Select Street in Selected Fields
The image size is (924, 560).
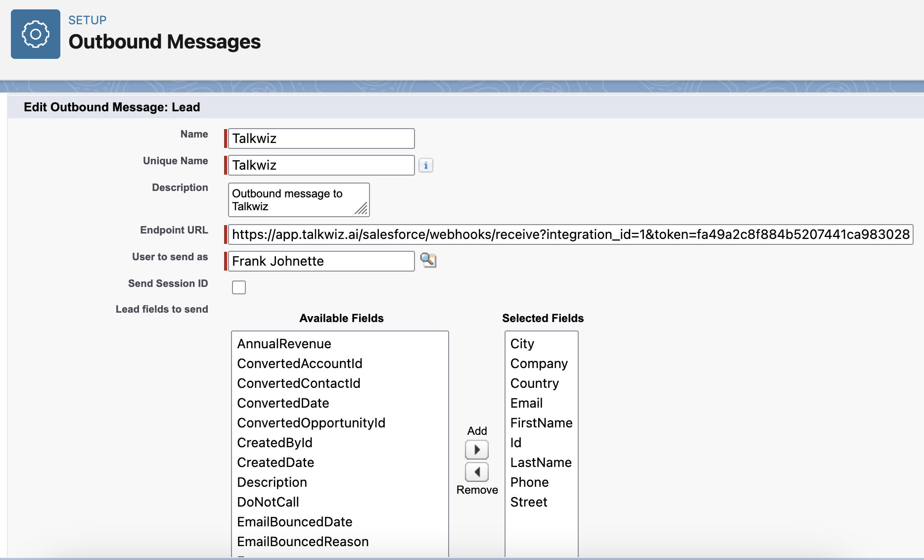click(x=542, y=502)
